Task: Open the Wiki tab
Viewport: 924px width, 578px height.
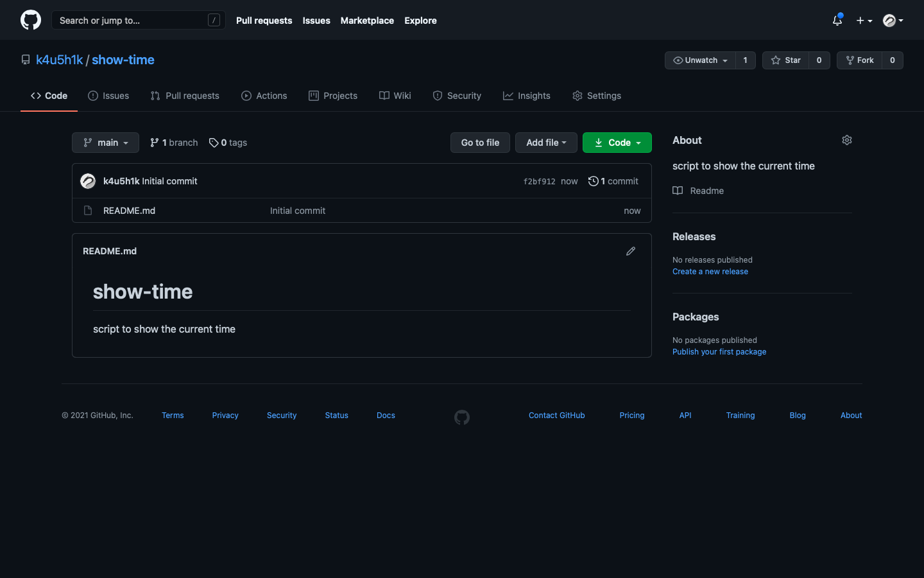Action: pos(395,96)
